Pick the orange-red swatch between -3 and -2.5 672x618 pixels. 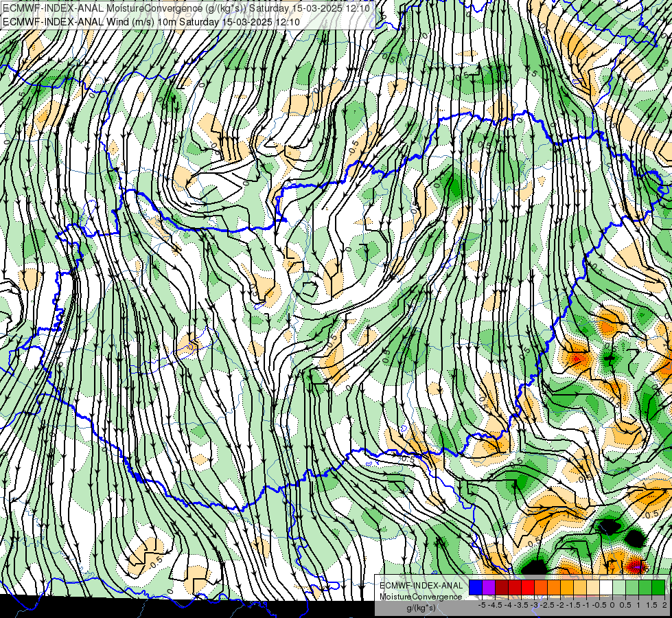541,588
